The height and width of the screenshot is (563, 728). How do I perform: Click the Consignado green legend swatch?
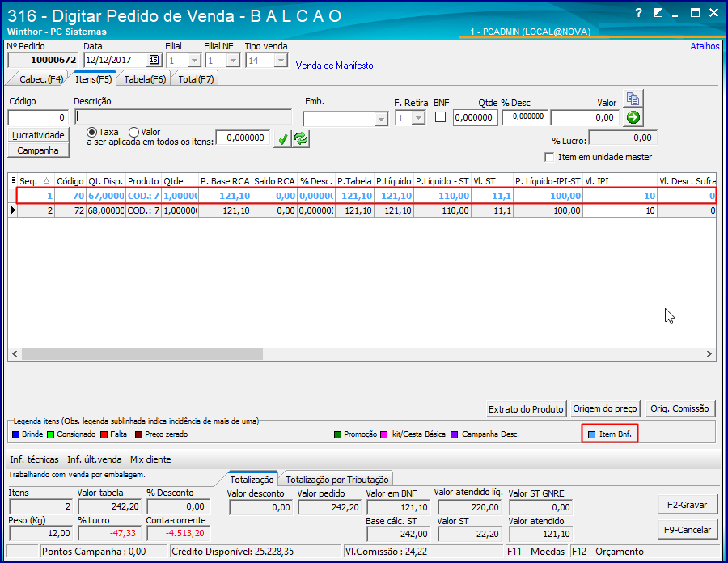(50, 435)
